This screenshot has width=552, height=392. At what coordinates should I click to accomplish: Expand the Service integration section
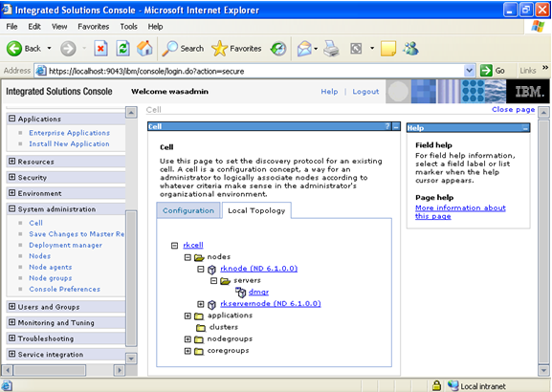coord(12,354)
